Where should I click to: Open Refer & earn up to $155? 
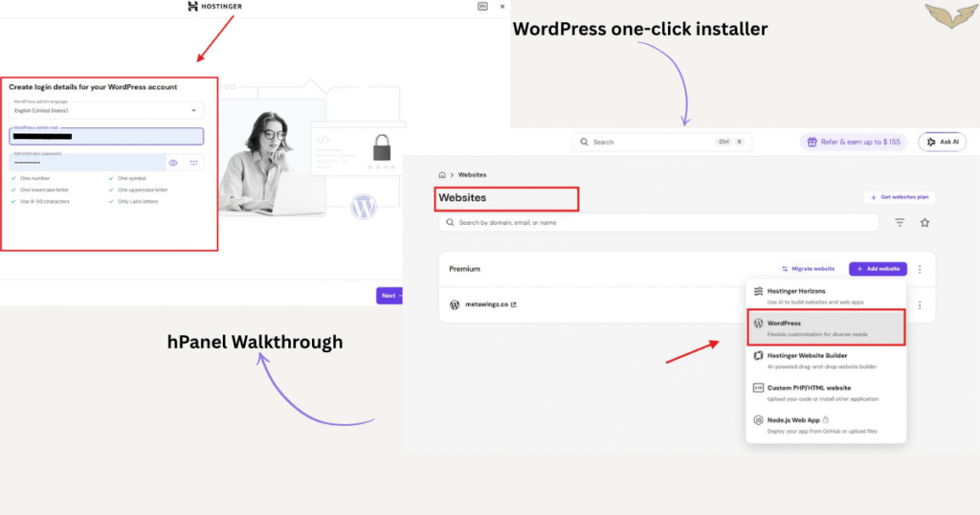pos(853,142)
